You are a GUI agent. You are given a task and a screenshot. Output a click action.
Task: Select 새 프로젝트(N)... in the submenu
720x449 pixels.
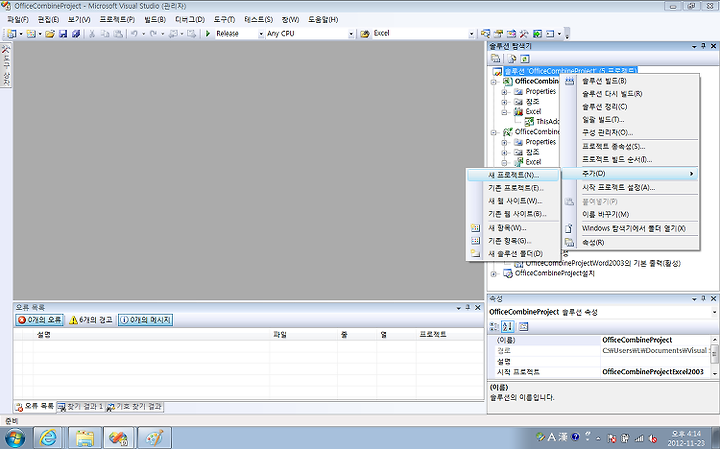[x=513, y=175]
